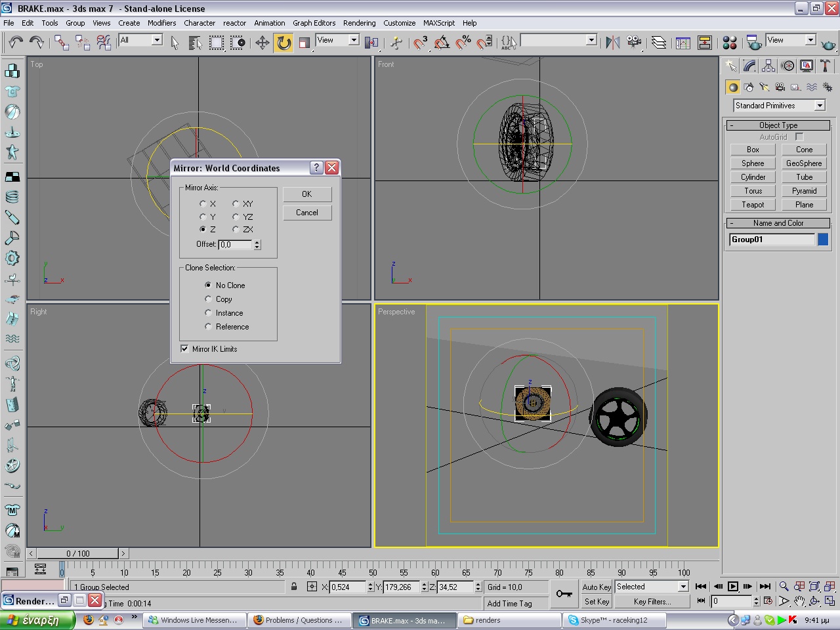
Task: Select the X mirror axis radio button
Action: click(203, 204)
